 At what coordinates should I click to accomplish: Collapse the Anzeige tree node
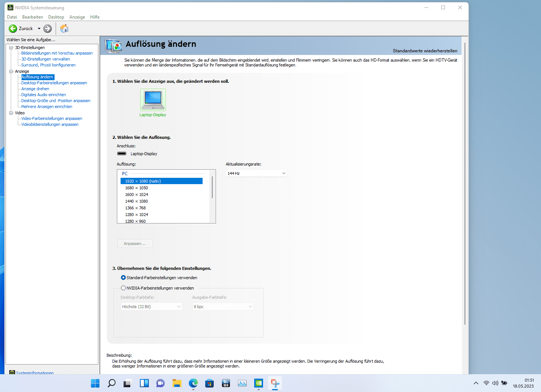pos(11,71)
